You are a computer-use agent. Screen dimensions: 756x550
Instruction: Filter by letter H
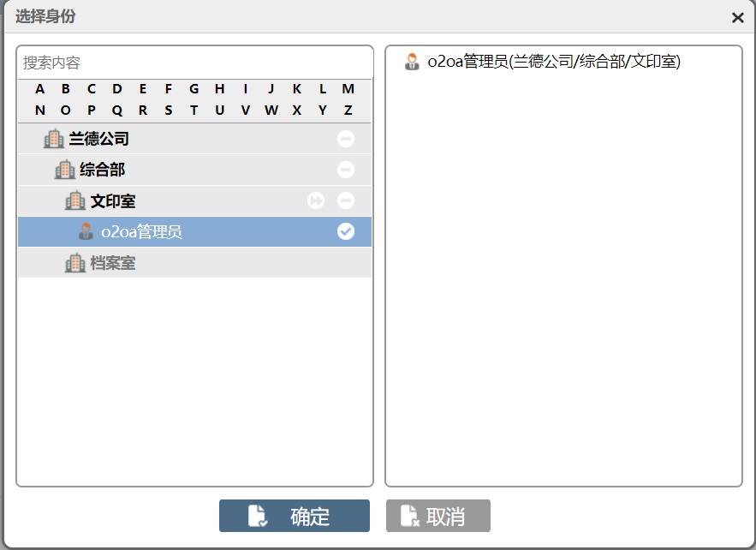(220, 89)
